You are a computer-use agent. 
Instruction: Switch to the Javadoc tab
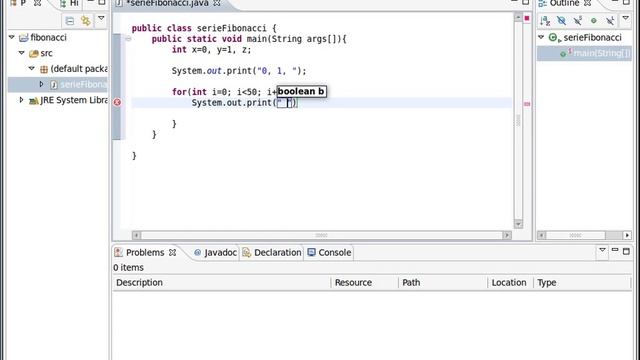(x=216, y=253)
